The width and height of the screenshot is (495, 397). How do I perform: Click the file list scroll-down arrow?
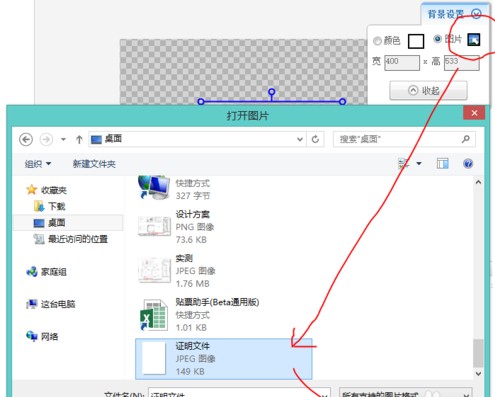pos(478,373)
